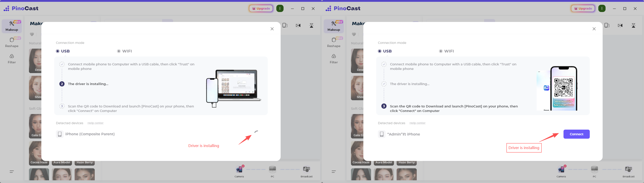
Task: Click "Connect mobile phone" step text in left window
Action: coord(131,67)
